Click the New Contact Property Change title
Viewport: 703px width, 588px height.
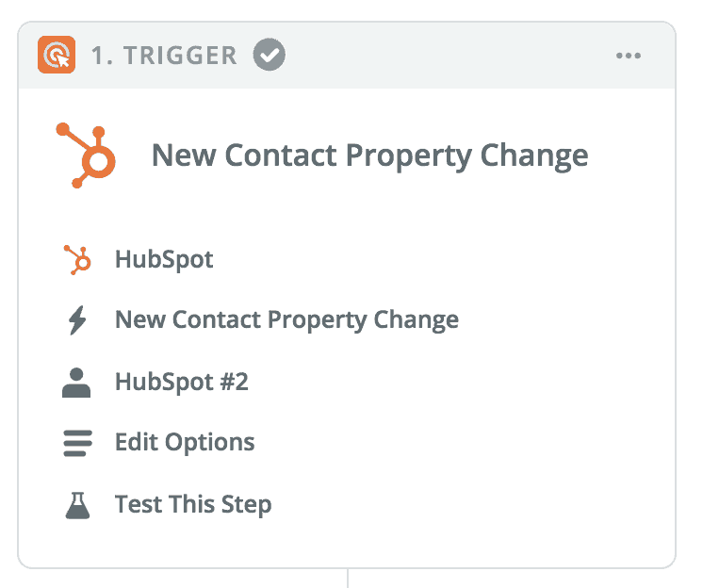click(x=370, y=155)
